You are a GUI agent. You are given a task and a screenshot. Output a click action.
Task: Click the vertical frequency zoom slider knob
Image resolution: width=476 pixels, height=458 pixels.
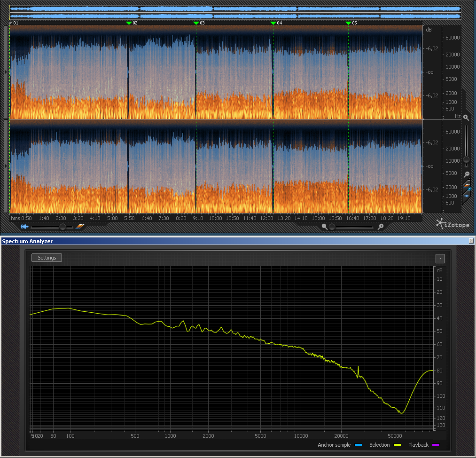[466, 160]
